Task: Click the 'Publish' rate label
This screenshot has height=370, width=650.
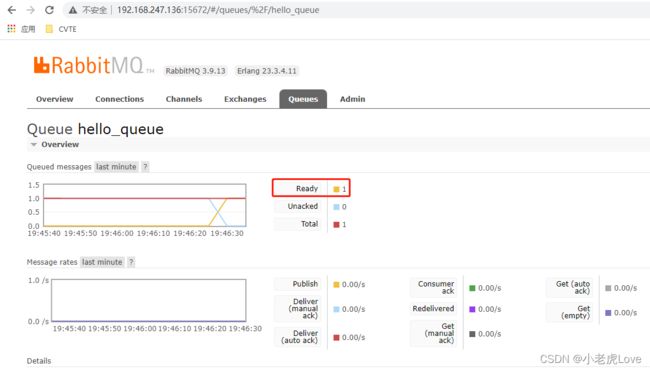Action: (x=305, y=284)
